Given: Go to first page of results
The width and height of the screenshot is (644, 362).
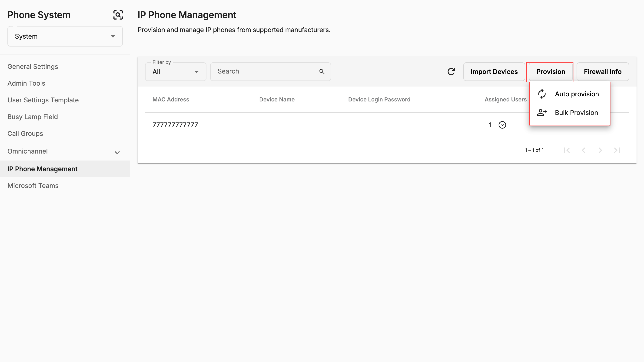Looking at the screenshot, I should (567, 150).
